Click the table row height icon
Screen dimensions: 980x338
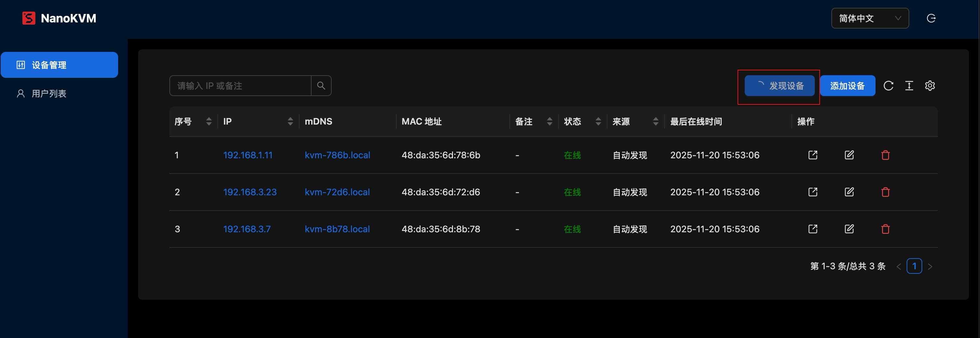(909, 86)
